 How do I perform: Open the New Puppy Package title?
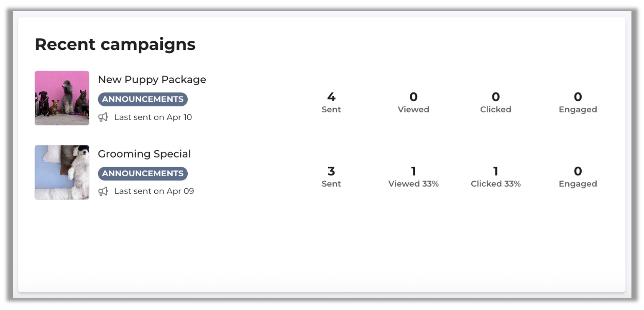(152, 80)
